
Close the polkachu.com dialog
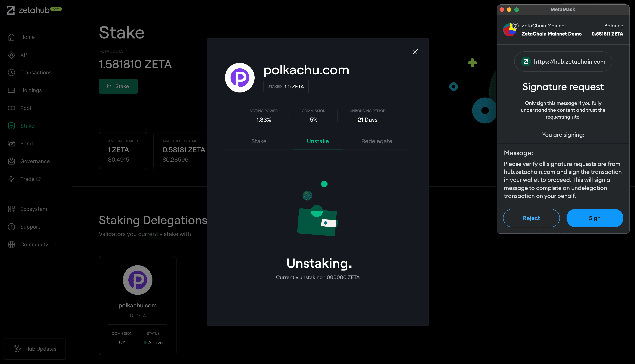tap(415, 52)
